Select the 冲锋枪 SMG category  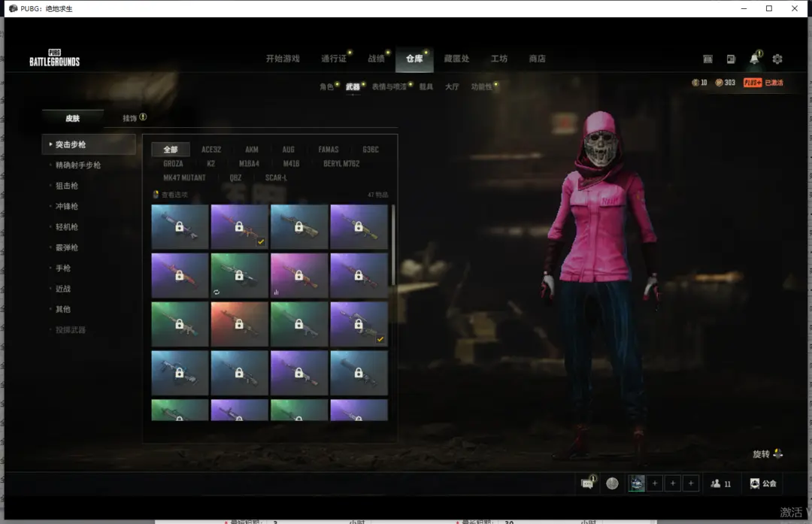tap(67, 206)
